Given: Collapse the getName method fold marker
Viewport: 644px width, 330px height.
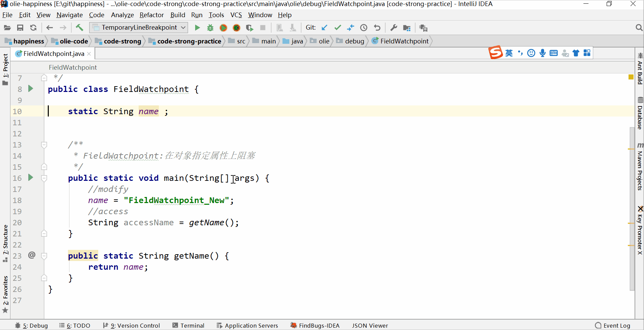Looking at the screenshot, I should pos(44,256).
